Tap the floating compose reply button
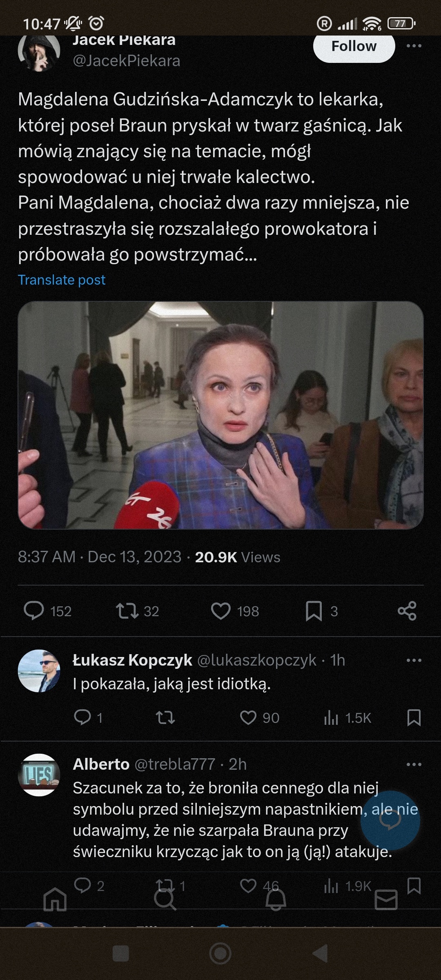Screen dimensions: 441x980 tap(390, 821)
